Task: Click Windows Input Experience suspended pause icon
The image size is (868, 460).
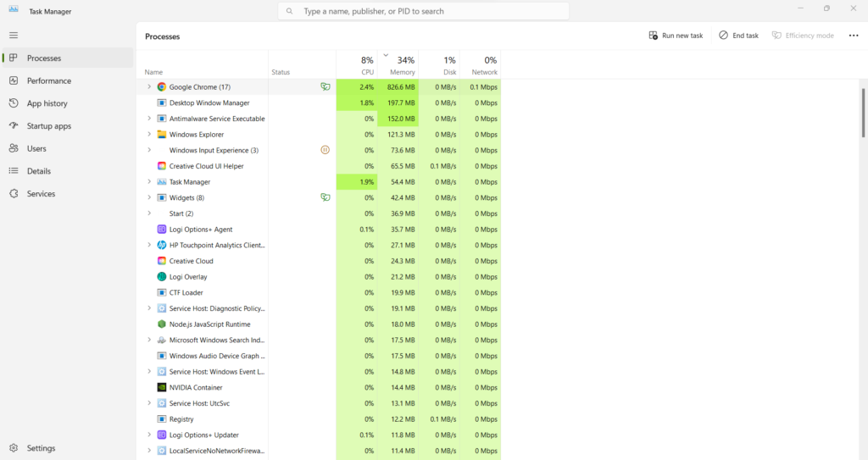Action: pos(325,150)
